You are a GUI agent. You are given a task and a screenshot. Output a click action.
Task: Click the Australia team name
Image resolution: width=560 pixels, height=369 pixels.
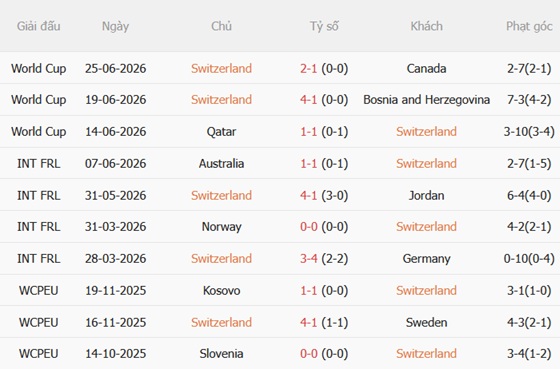(x=221, y=164)
